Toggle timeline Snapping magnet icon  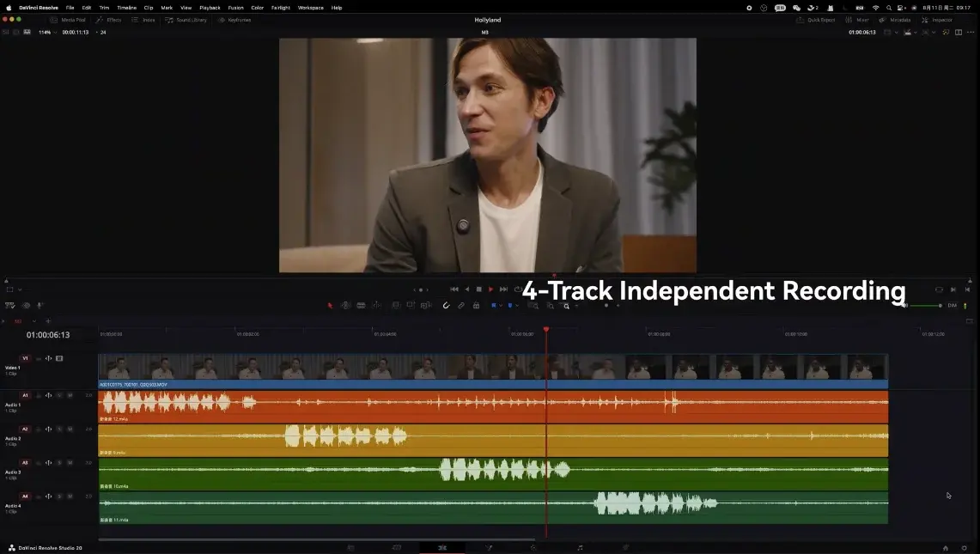[446, 306]
